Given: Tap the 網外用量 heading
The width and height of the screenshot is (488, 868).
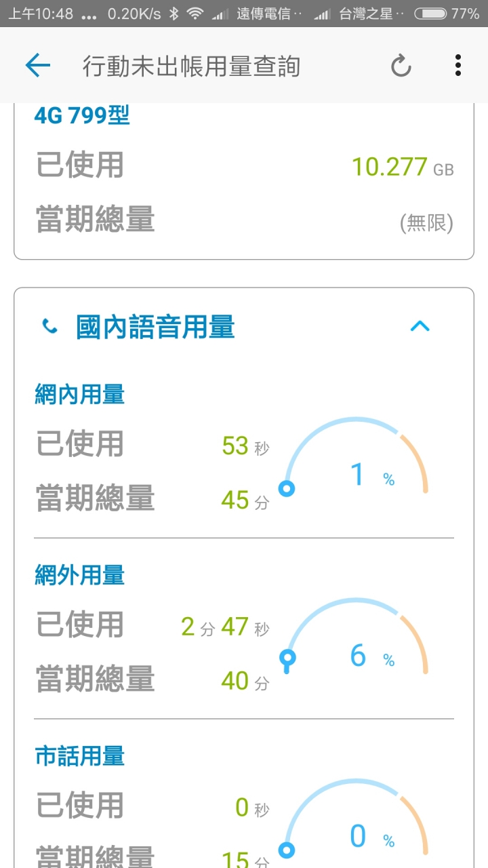Looking at the screenshot, I should coord(80,576).
